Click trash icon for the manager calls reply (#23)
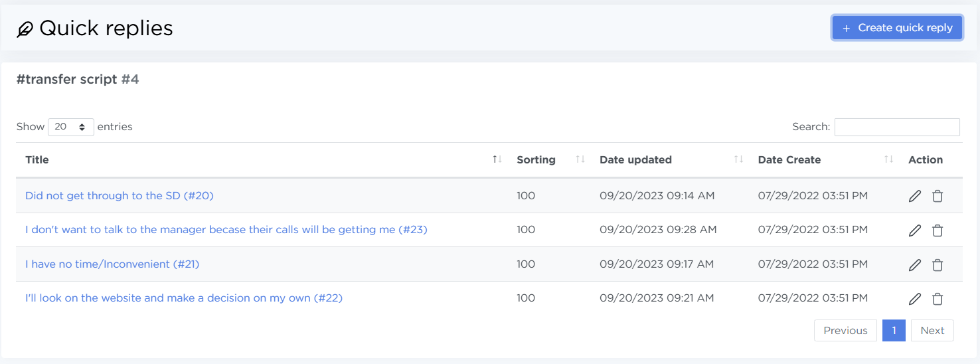980x364 pixels. (938, 230)
